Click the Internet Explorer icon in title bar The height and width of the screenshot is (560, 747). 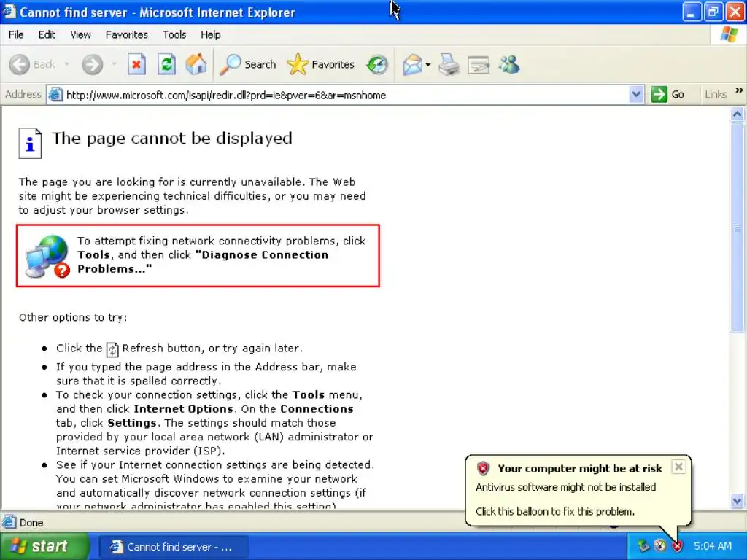pyautogui.click(x=9, y=12)
